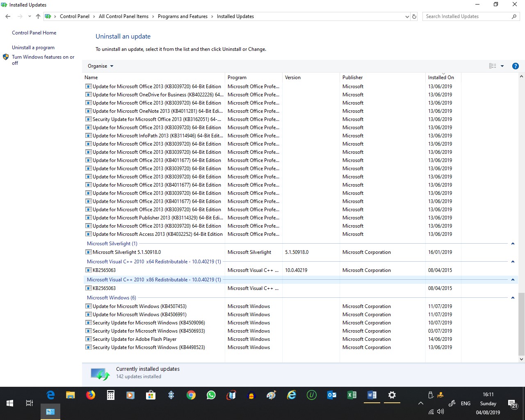Sort by the Program column header
Viewport: 525px width, 420px height.
click(x=253, y=78)
